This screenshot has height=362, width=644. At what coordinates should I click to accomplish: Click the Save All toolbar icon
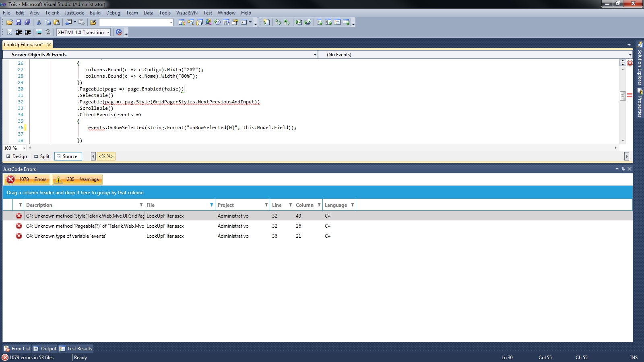(27, 23)
